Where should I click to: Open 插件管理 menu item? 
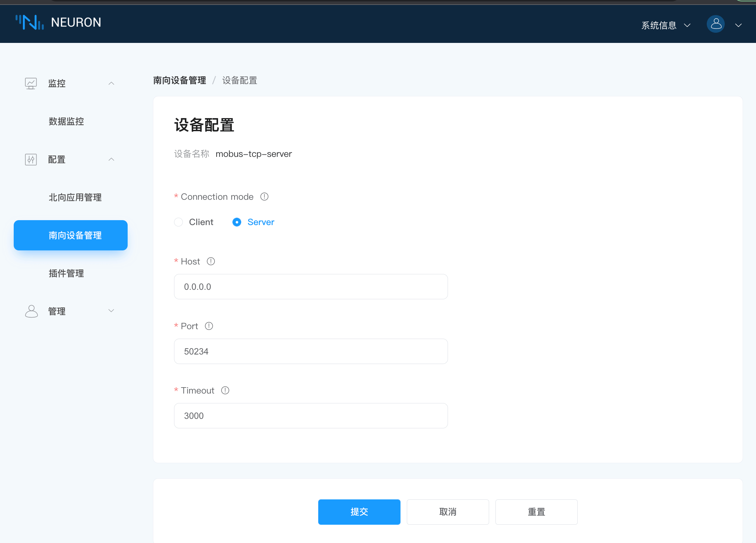click(x=66, y=273)
